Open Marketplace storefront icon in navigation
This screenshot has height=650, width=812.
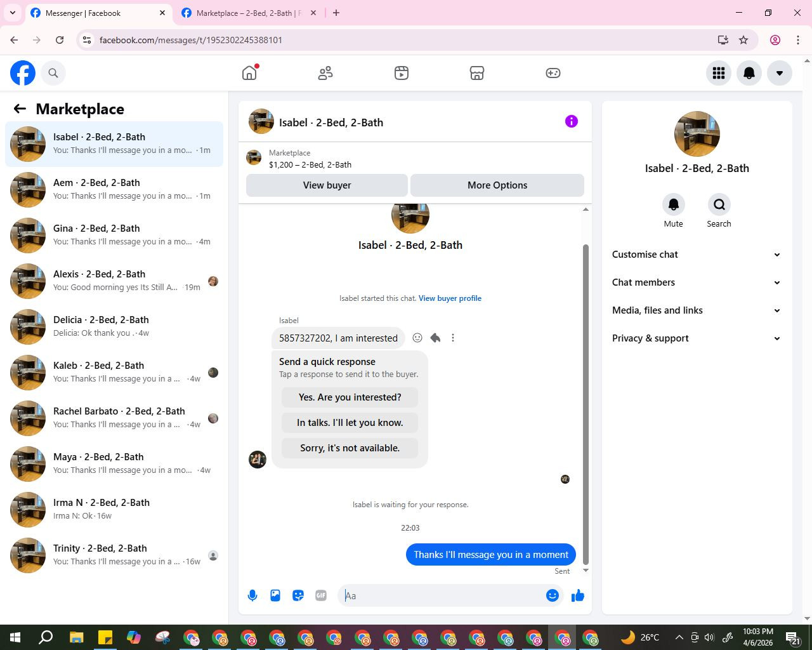coord(477,73)
